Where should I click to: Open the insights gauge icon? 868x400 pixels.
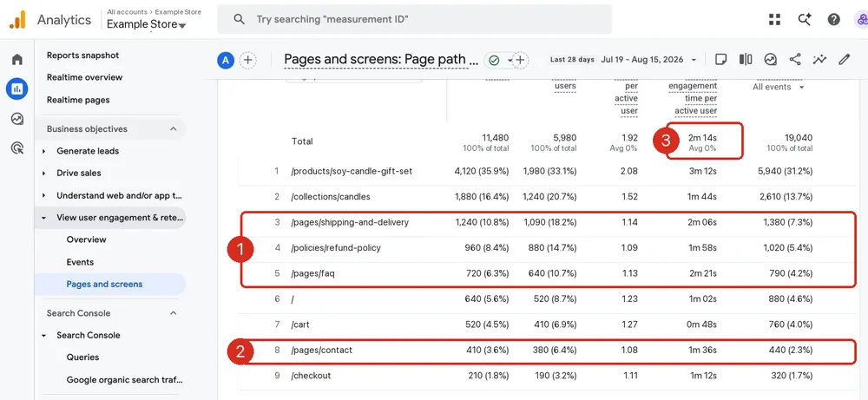click(x=770, y=59)
